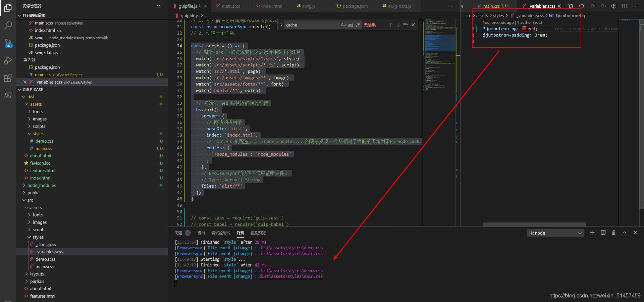This screenshot has width=644, height=302.
Task: Close the _variables.scss editor tab
Action: point(559,6)
